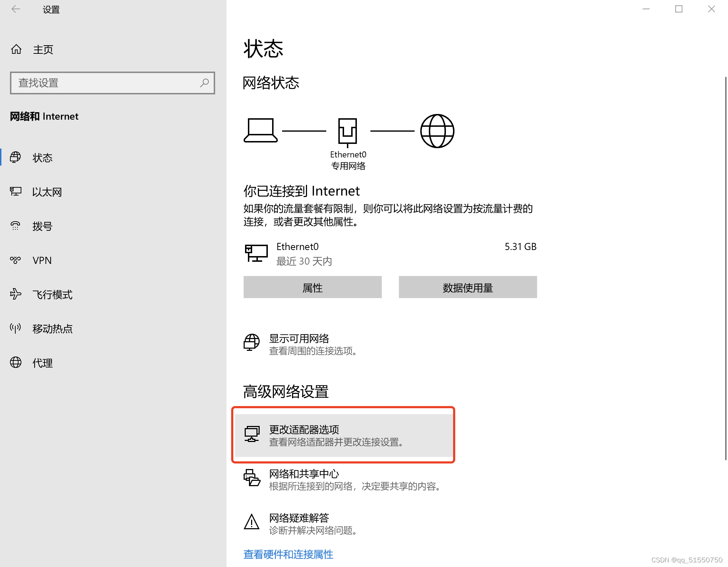This screenshot has height=567, width=728.
Task: Click the 属性 button
Action: point(313,287)
